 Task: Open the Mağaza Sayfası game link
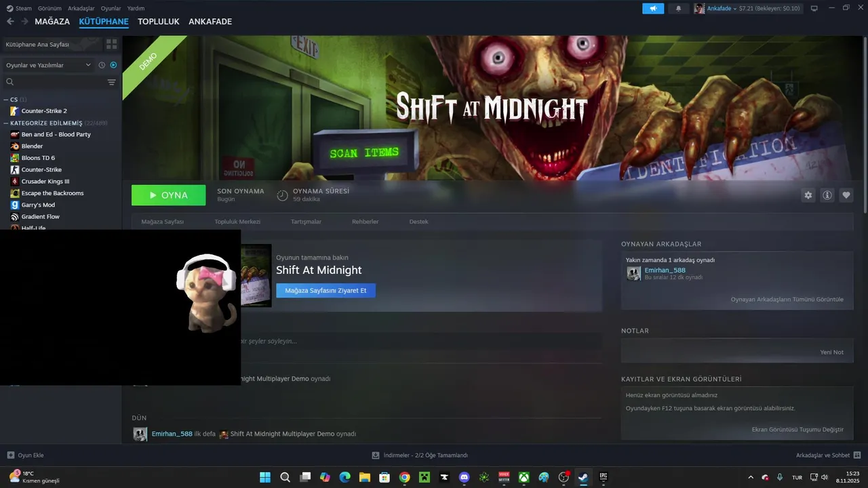[x=163, y=222]
